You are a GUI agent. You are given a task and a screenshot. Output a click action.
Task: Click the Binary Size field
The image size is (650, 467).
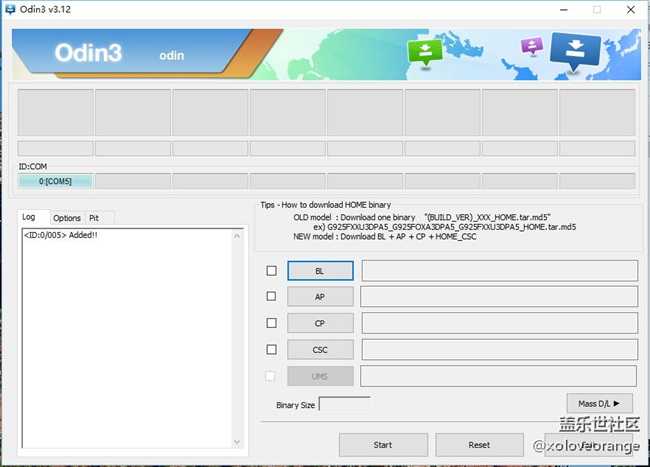(x=344, y=404)
